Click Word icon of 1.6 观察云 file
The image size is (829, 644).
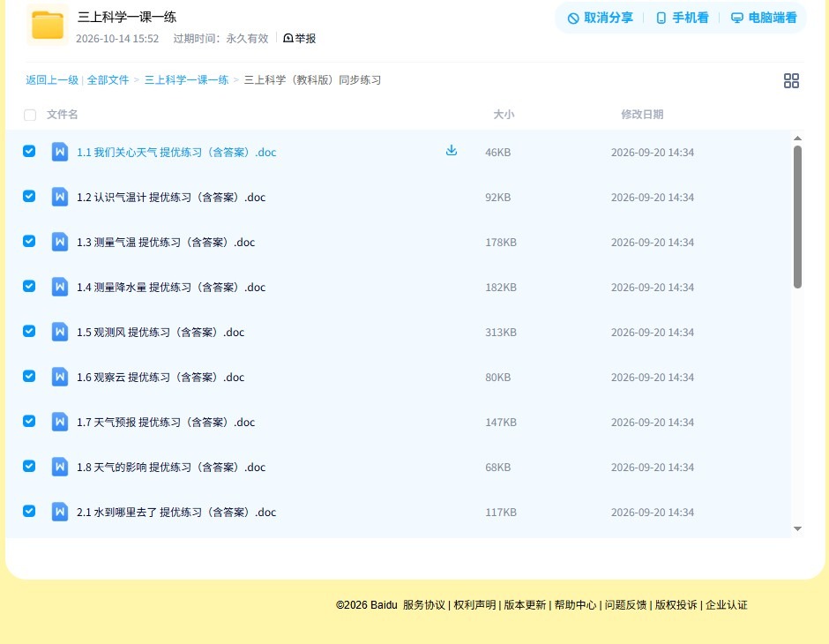click(x=60, y=377)
